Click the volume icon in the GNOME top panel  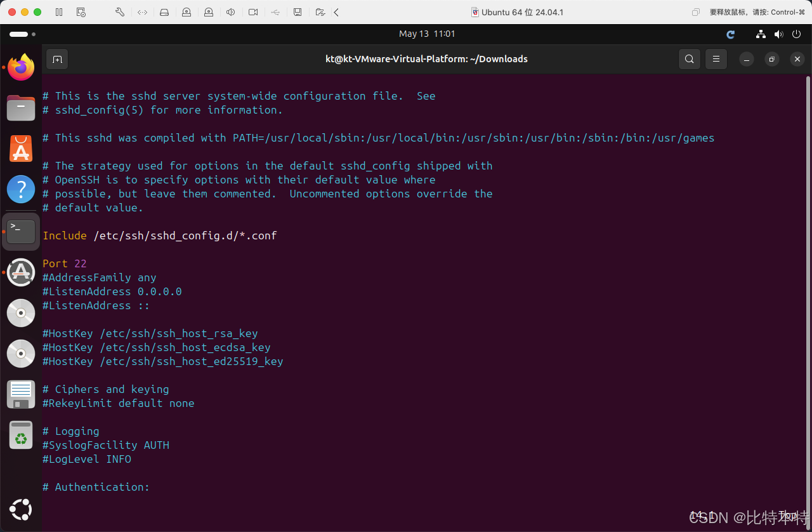(x=778, y=34)
